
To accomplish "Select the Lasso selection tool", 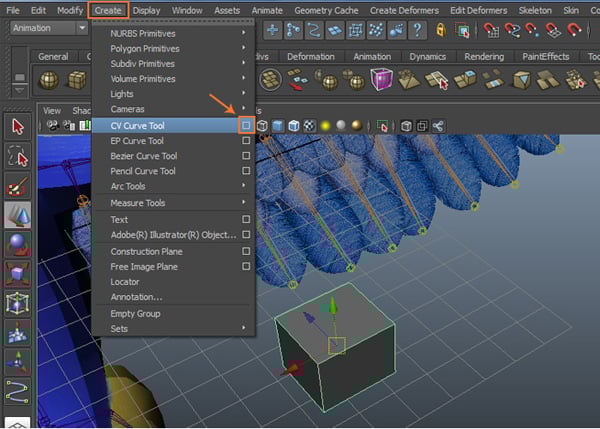I will pos(17,157).
